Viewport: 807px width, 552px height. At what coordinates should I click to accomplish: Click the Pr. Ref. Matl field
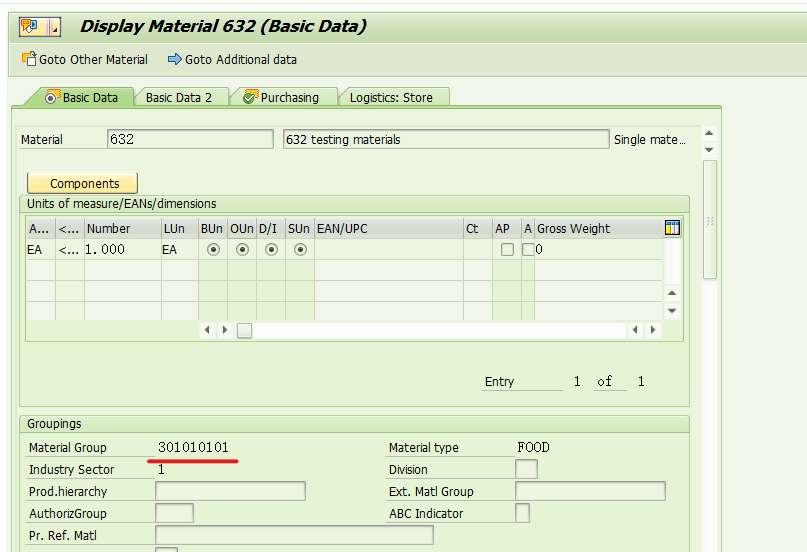[294, 535]
